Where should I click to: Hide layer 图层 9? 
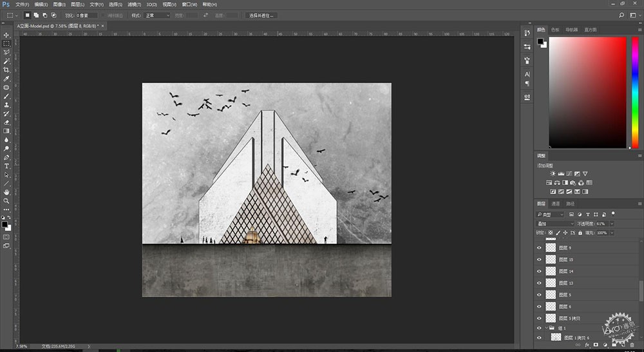pos(539,248)
